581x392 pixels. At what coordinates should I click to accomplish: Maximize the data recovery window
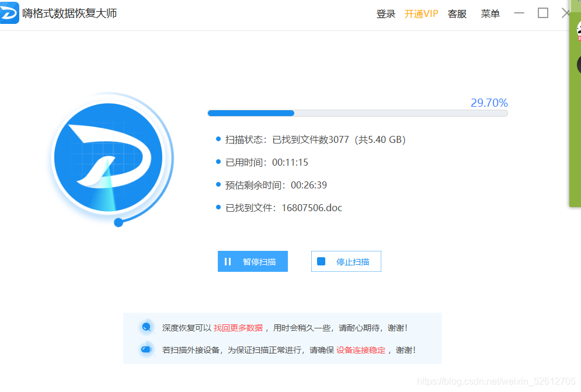[x=543, y=13]
